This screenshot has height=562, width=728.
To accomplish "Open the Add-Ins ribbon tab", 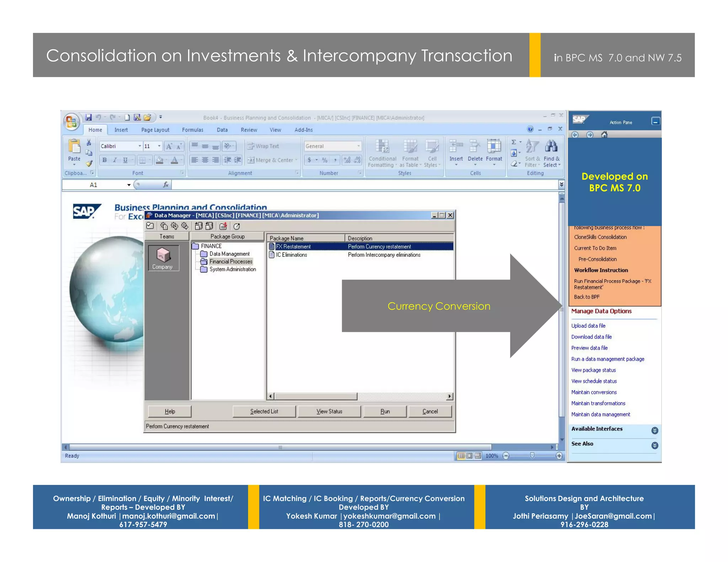I will point(304,130).
